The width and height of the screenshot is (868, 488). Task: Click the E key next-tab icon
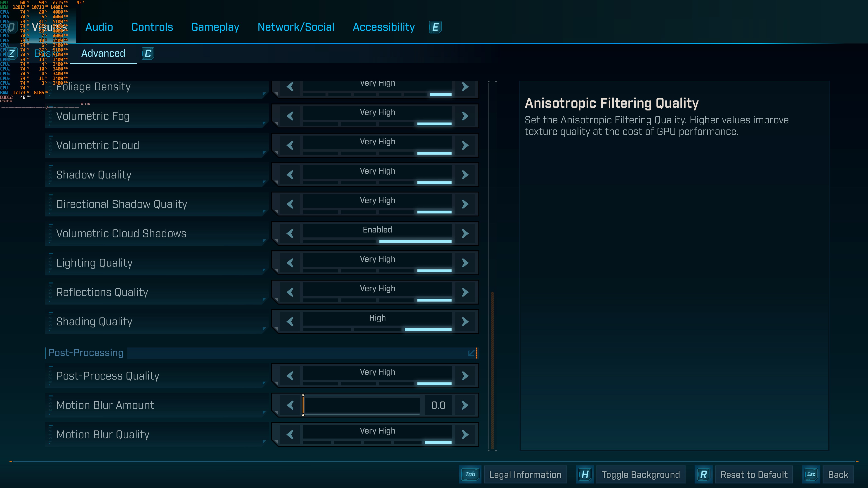tap(435, 27)
